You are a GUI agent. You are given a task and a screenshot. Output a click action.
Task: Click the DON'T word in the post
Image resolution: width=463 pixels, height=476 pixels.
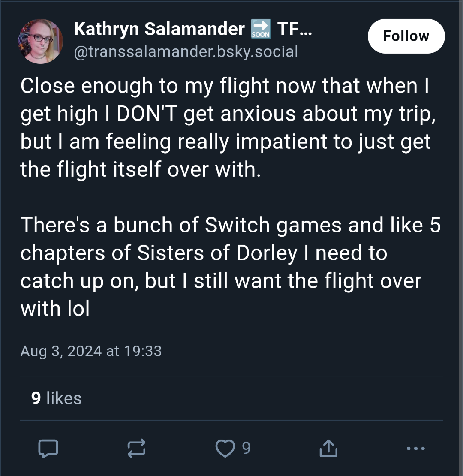point(147,114)
